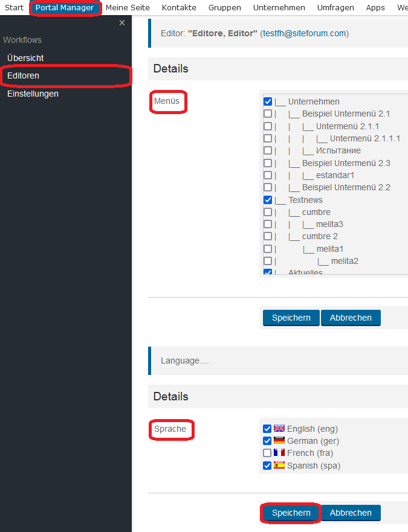Click Speichern under the Sprache section
This screenshot has width=408, height=532.
pyautogui.click(x=291, y=513)
